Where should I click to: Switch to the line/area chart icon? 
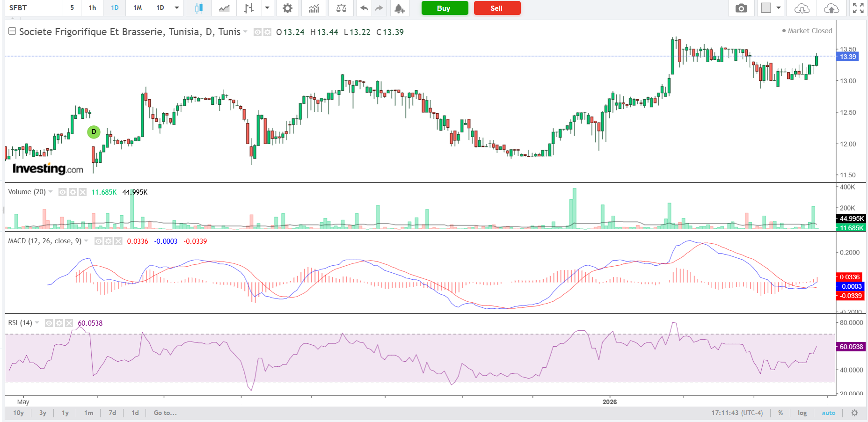coord(224,8)
